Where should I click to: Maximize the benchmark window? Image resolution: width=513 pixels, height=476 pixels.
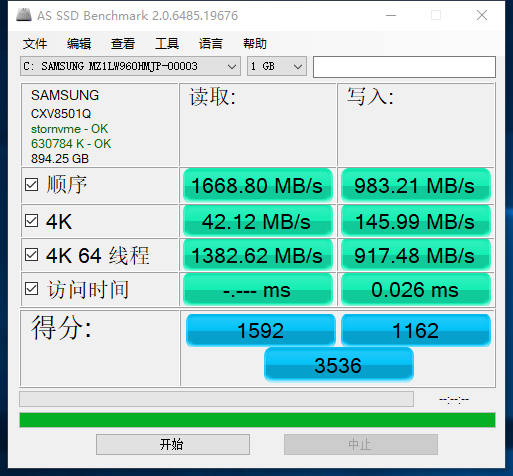pyautogui.click(x=436, y=15)
